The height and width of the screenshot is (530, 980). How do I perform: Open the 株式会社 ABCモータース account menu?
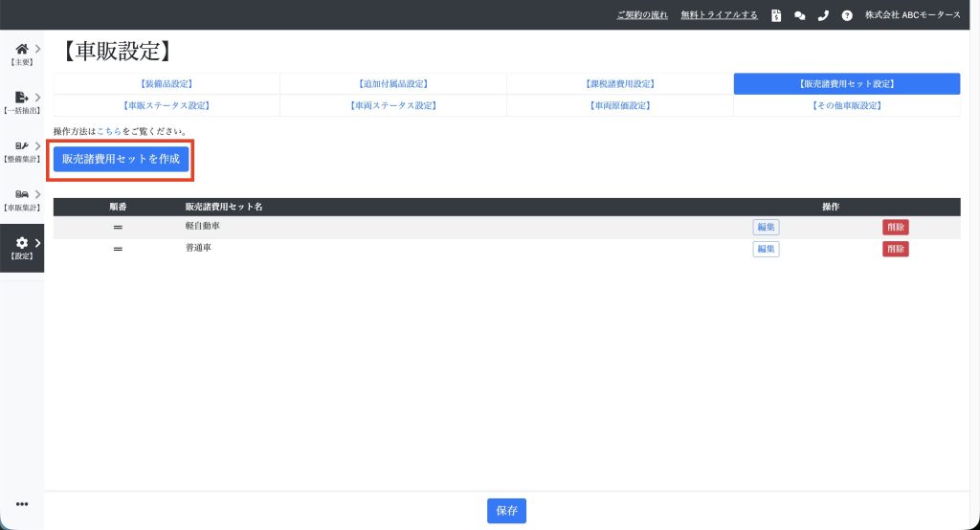pos(912,15)
